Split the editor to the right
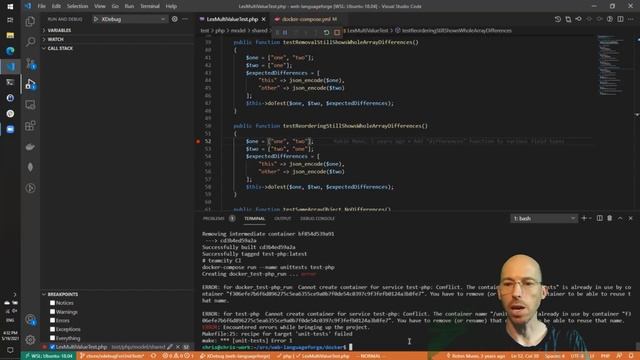Screen dimensions: 640x360 click(620, 19)
